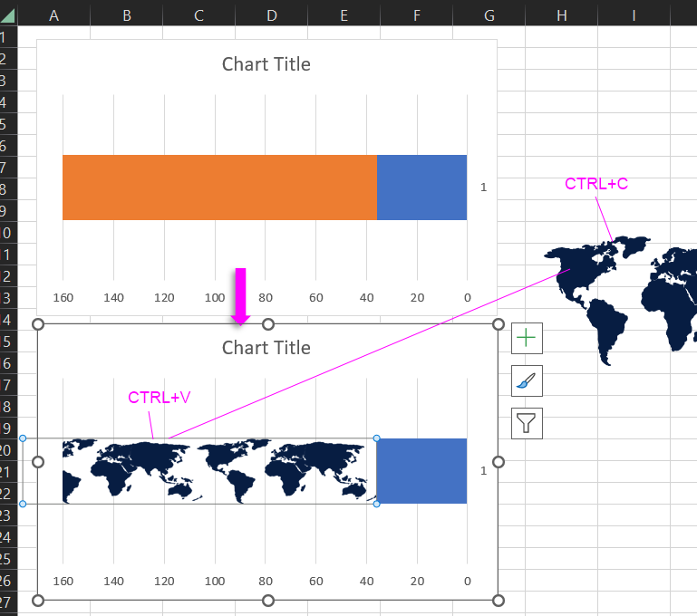This screenshot has height=616, width=697.
Task: Select column H header
Action: (562, 15)
